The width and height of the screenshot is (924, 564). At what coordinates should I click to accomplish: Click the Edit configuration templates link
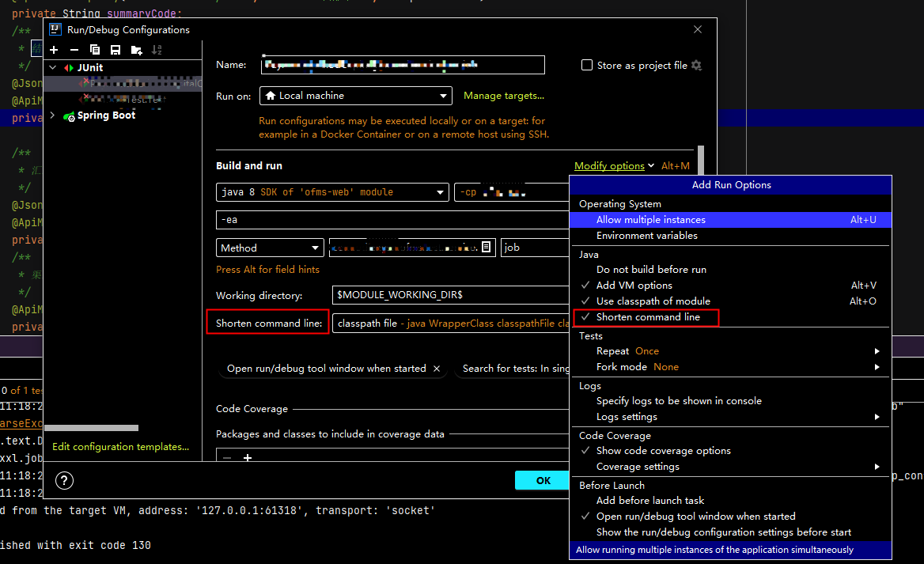(120, 446)
